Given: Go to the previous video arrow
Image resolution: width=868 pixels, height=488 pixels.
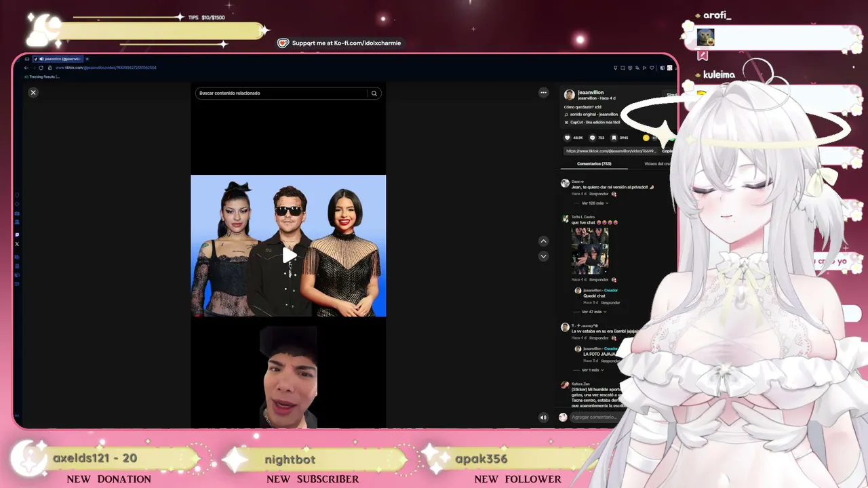Looking at the screenshot, I should coord(543,241).
